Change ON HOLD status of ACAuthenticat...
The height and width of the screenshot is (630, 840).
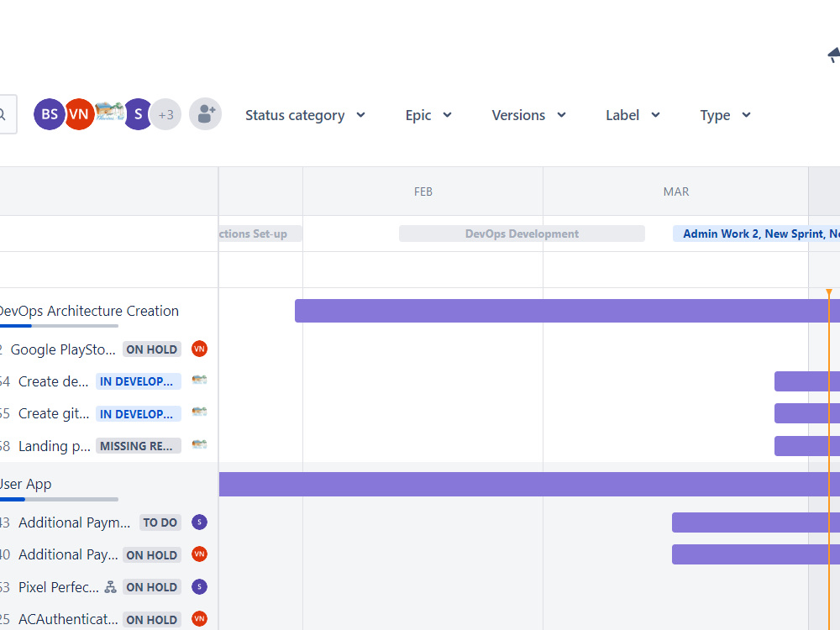tap(151, 619)
